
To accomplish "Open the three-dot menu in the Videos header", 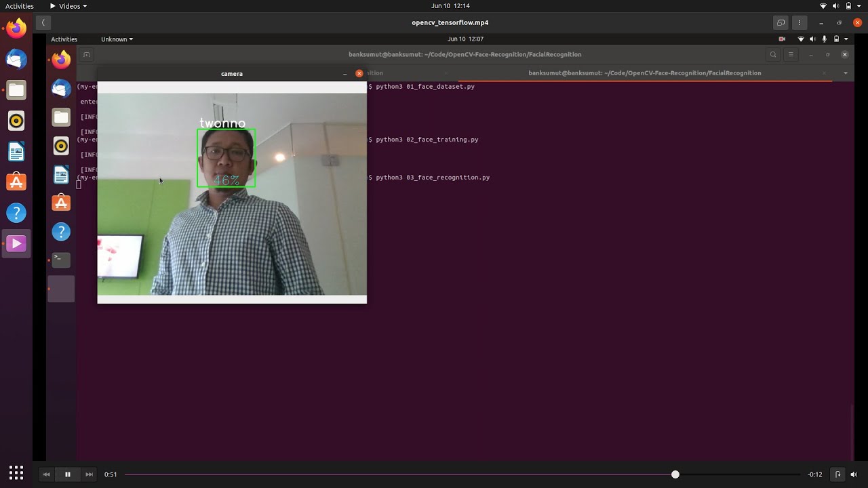I will click(x=800, y=22).
